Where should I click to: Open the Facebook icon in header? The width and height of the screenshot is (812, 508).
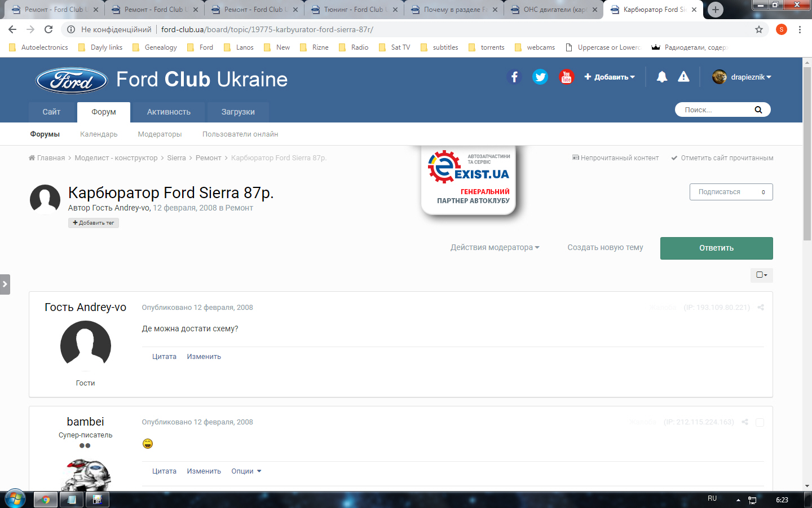click(x=514, y=77)
